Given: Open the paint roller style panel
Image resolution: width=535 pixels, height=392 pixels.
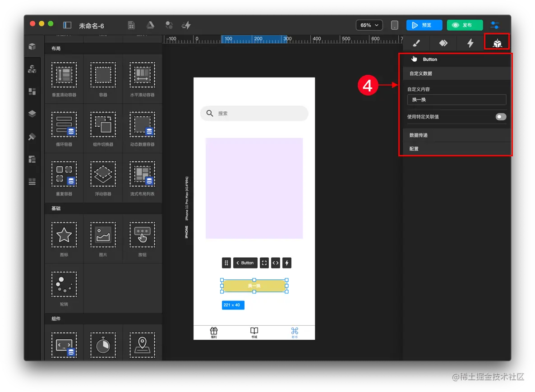Looking at the screenshot, I should point(32,137).
